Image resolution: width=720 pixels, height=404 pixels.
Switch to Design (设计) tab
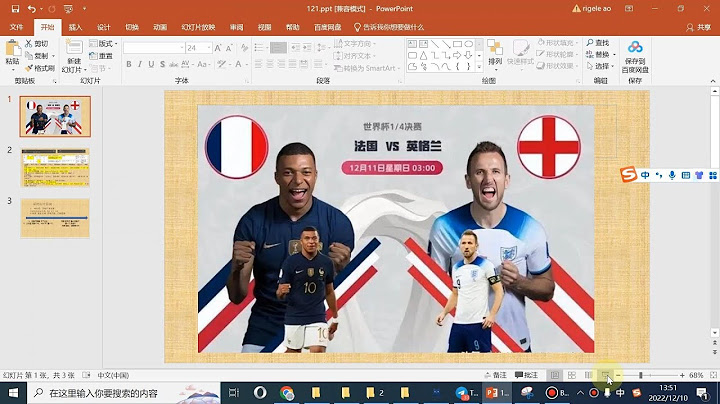point(104,28)
